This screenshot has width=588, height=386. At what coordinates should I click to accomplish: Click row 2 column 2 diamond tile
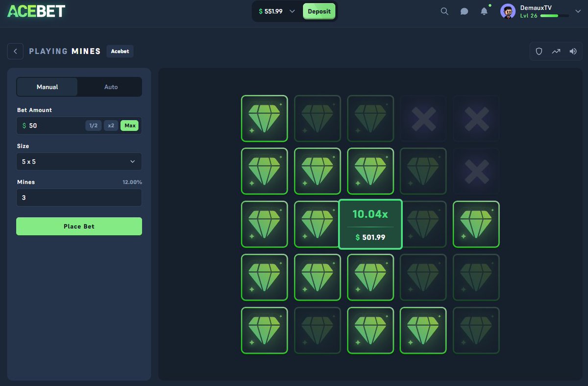[x=318, y=171]
